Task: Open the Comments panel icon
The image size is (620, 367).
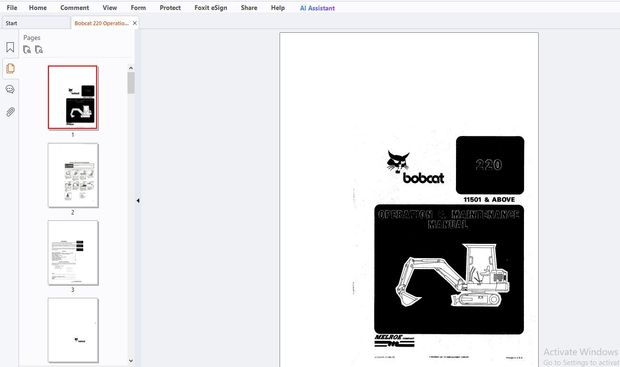Action: pos(10,89)
